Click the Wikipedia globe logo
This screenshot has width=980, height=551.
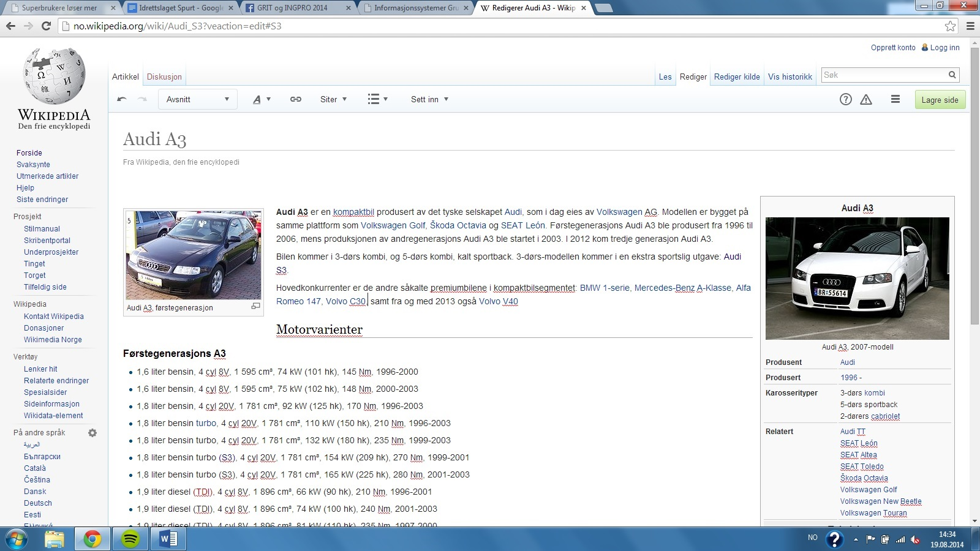pos(54,77)
